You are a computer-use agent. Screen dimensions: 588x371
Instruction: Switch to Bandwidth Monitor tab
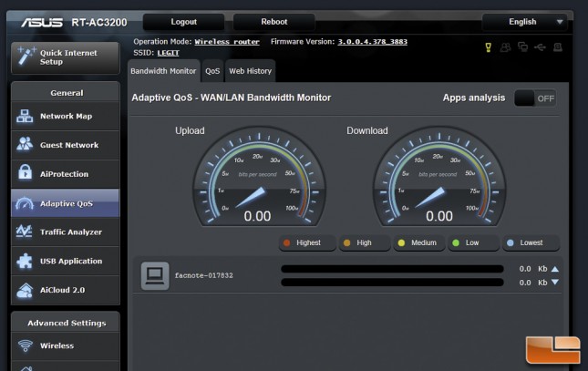[x=163, y=71]
